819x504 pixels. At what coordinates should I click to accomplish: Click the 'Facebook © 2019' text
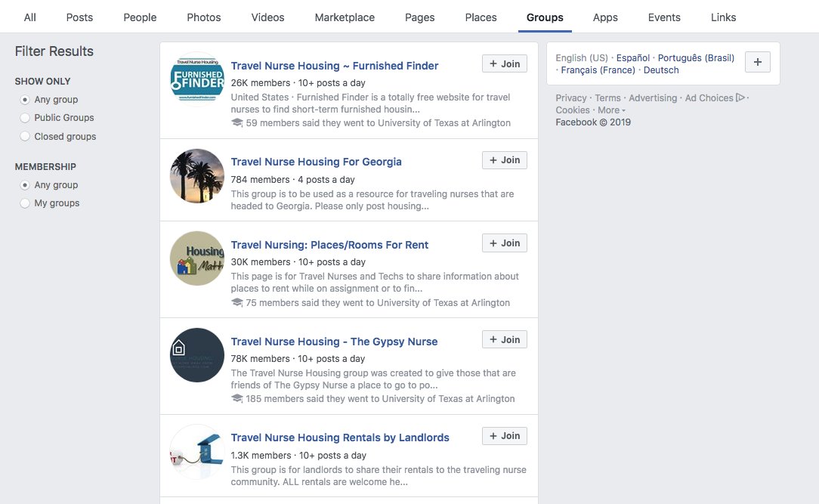click(x=593, y=122)
